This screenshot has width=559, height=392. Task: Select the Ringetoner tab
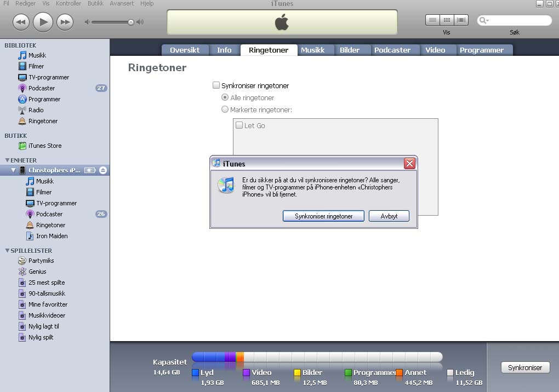[x=269, y=50]
